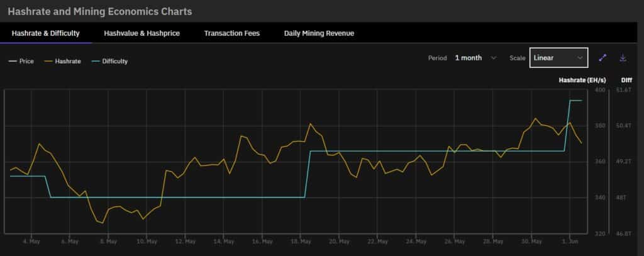
Task: Toggle the Hashrate series in the legend
Action: click(62, 61)
